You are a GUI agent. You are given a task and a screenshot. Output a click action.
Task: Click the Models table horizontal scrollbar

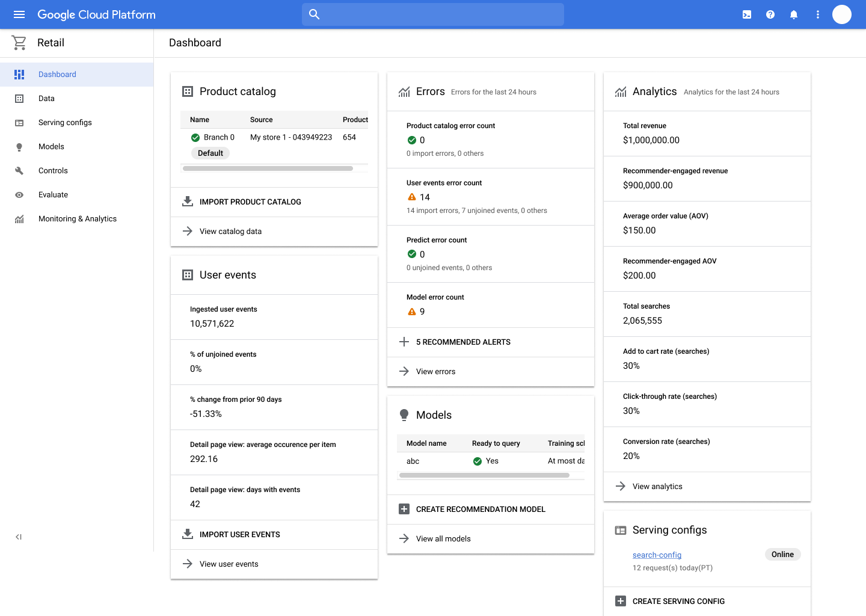[484, 475]
